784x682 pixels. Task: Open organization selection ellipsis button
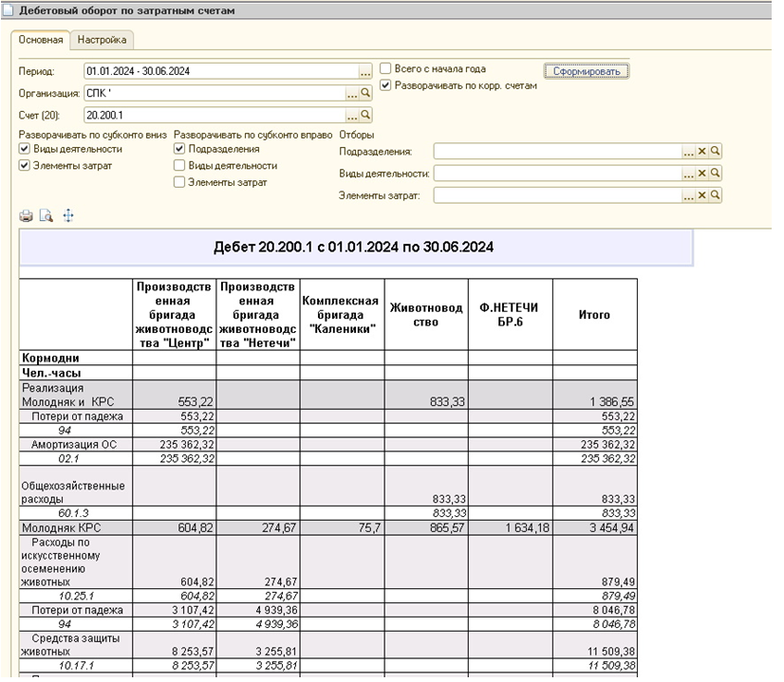[x=352, y=94]
